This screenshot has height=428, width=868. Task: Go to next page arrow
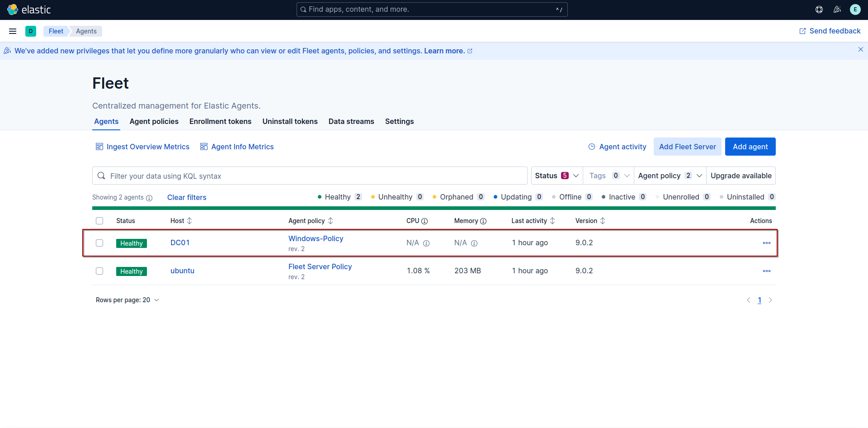(770, 300)
